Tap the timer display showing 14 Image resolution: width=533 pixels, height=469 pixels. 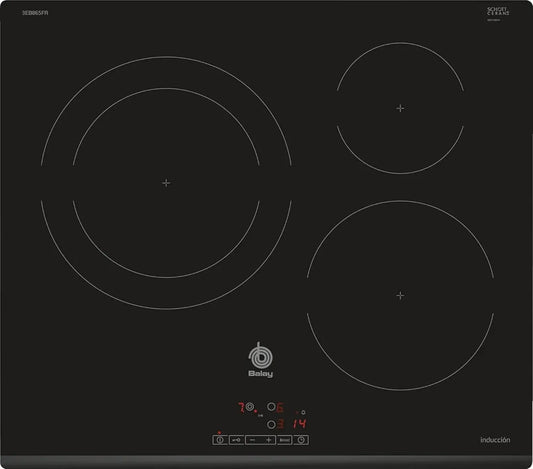pyautogui.click(x=299, y=423)
